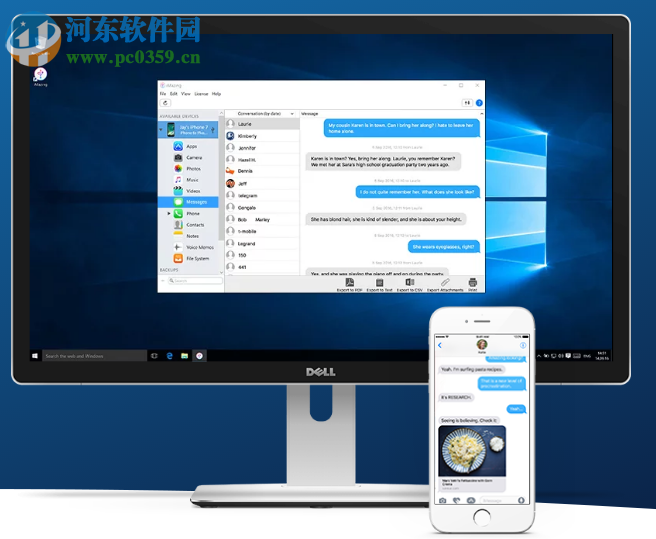Open the iMazing desktop shortcut
This screenshot has height=539, width=656.
click(41, 77)
